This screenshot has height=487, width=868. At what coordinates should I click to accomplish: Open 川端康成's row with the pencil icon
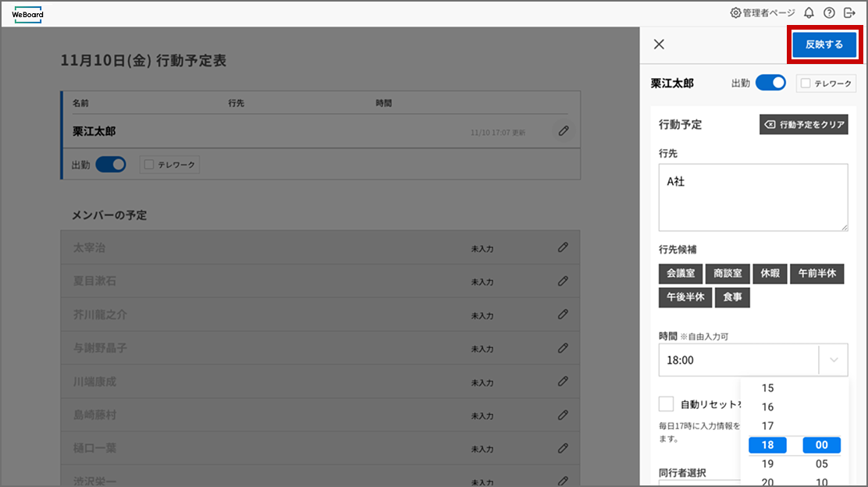[x=563, y=382]
